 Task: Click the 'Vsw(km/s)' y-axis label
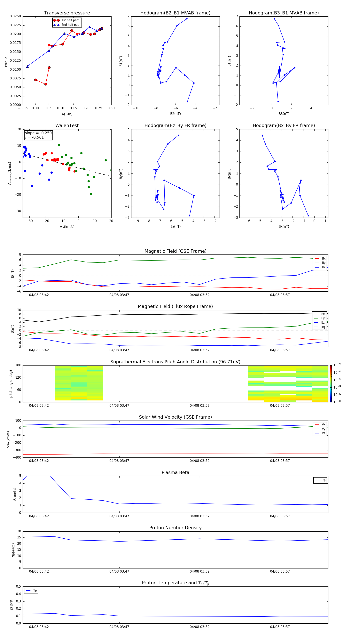pyautogui.click(x=8, y=439)
